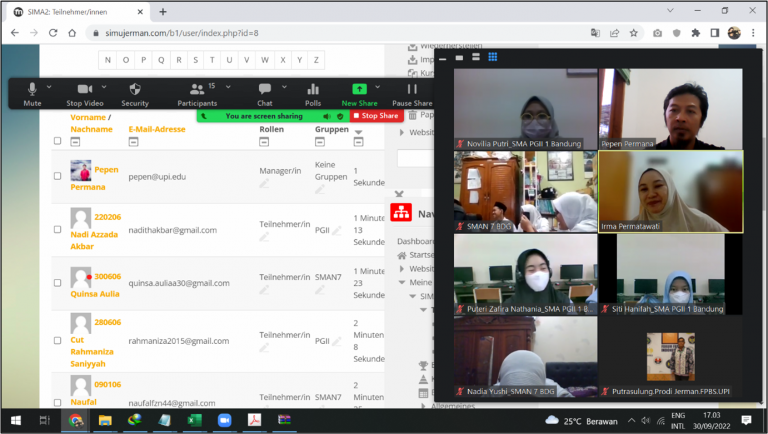Minimize the Zoom video panel
Image resolution: width=768 pixels, height=434 pixels.
pos(442,58)
